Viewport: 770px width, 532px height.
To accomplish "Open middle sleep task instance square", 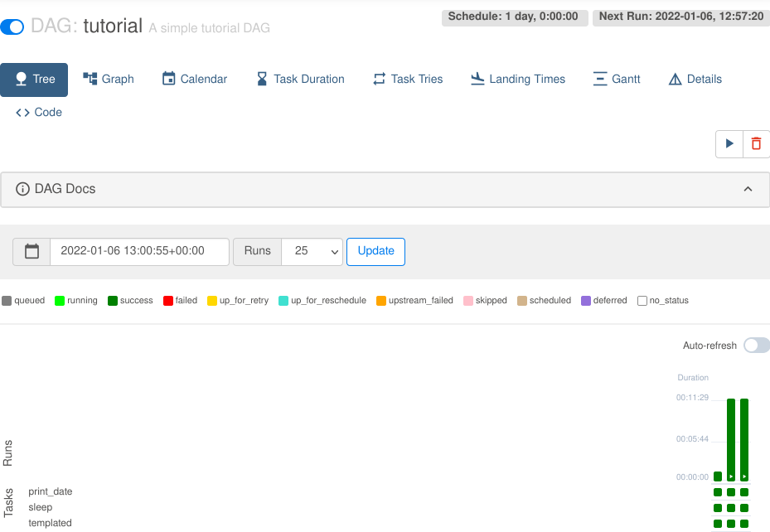I will pos(731,508).
